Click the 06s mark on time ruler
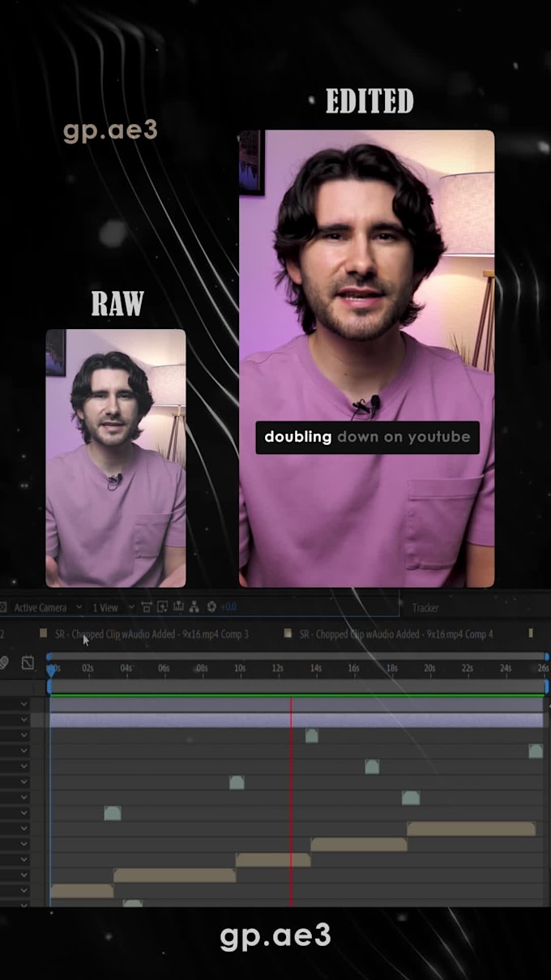Viewport: 551px width, 980px height. [164, 669]
